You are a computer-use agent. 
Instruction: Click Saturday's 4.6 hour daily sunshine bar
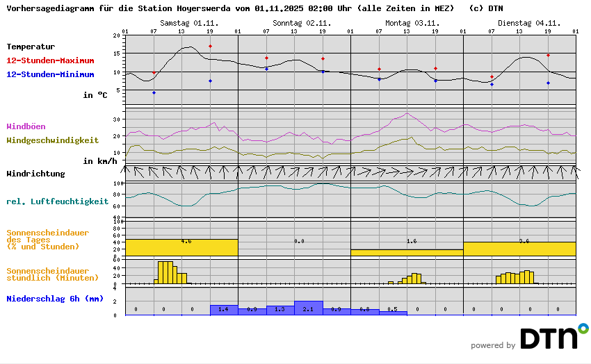pyautogui.click(x=181, y=247)
